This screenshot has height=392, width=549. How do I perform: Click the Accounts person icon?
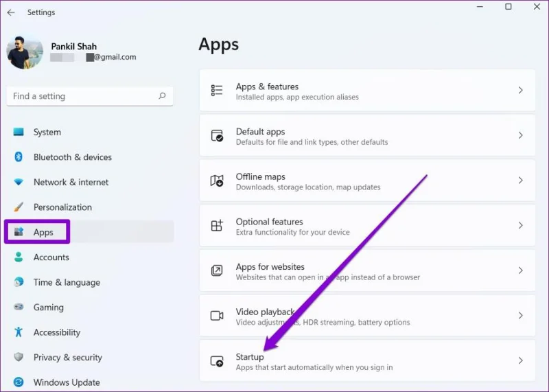point(19,257)
